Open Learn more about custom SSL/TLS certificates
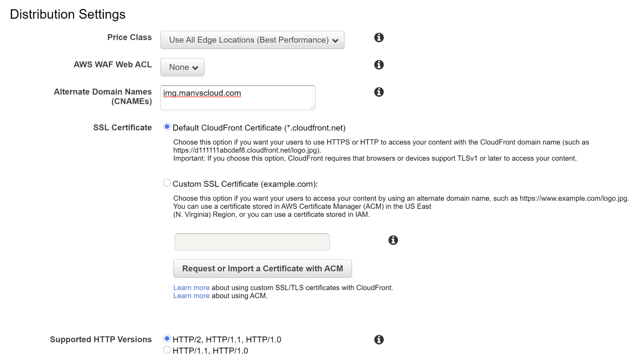The image size is (644, 360). pos(191,287)
